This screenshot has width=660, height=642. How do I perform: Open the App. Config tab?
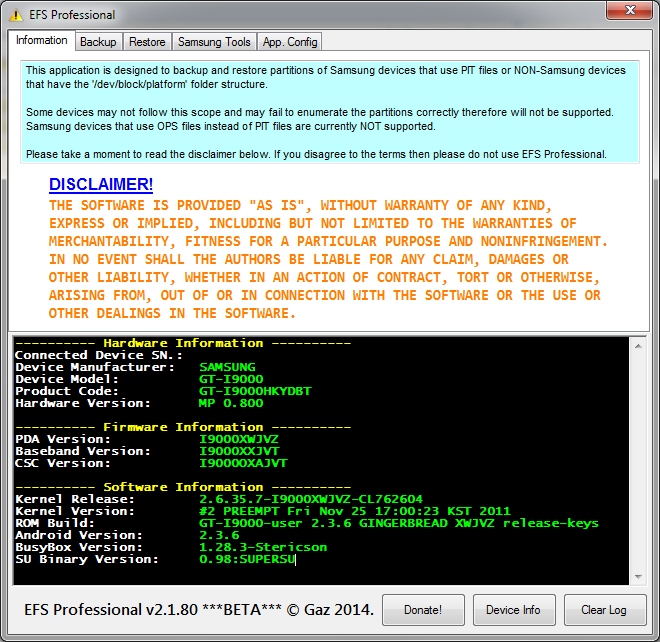click(290, 42)
